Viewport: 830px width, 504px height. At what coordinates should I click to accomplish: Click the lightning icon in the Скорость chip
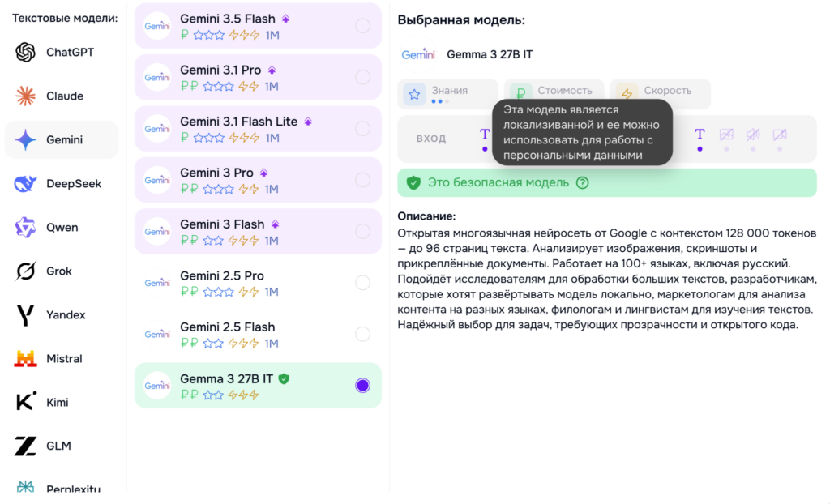coord(627,94)
